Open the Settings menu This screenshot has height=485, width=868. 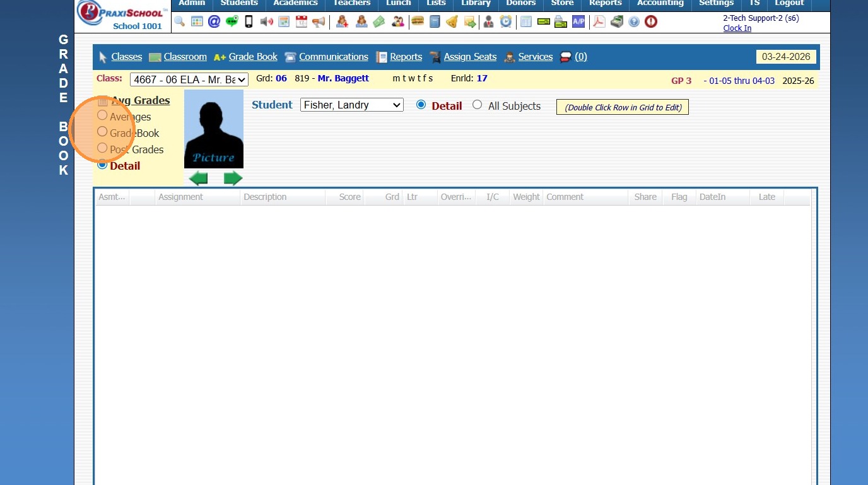click(717, 3)
